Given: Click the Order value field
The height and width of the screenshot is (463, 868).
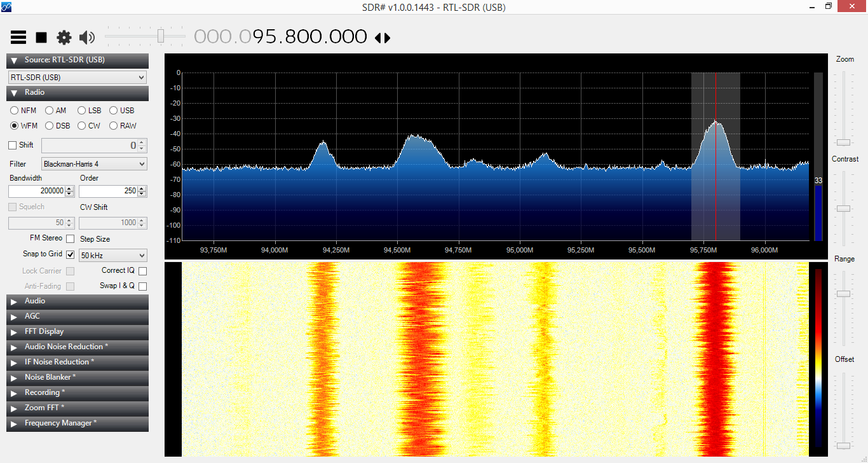Looking at the screenshot, I should (108, 191).
